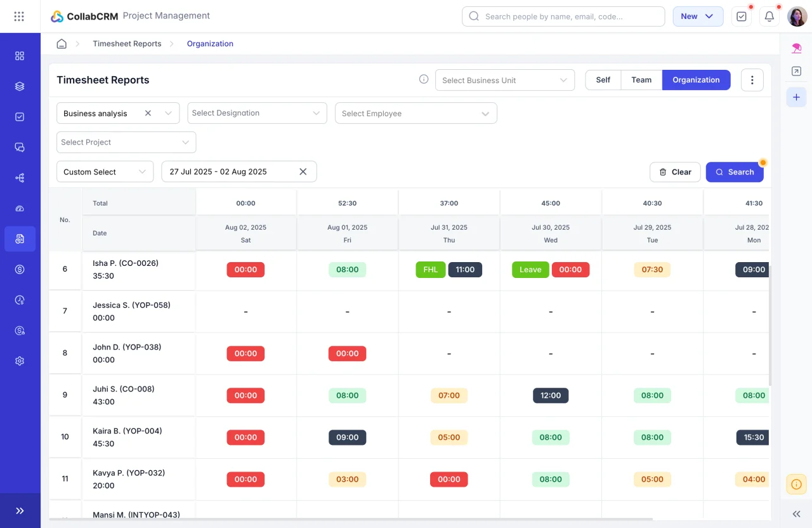This screenshot has height=528, width=812.
Task: Click the home icon in breadcrumb
Action: click(x=62, y=44)
